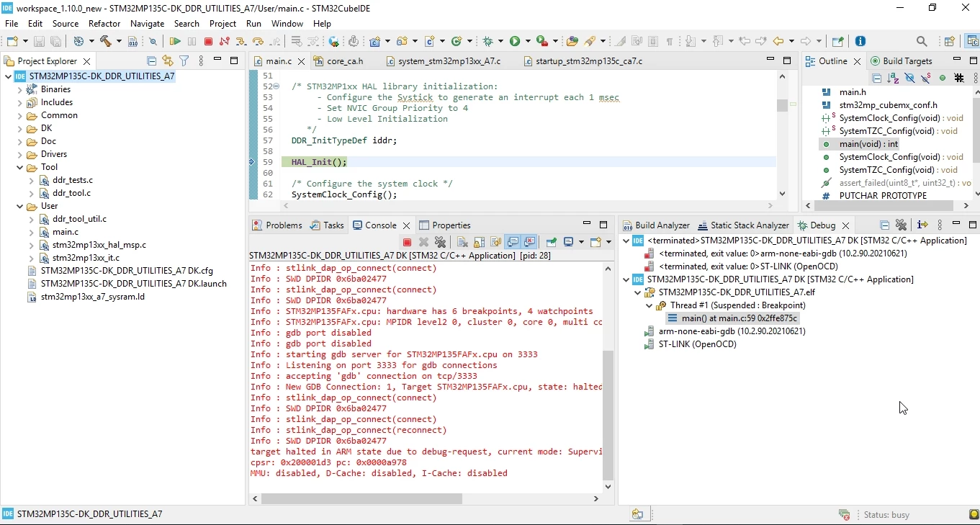Screen dimensions: 980x525
Task: Toggle Scroll Lock in Console toolbar
Action: pyautogui.click(x=479, y=242)
